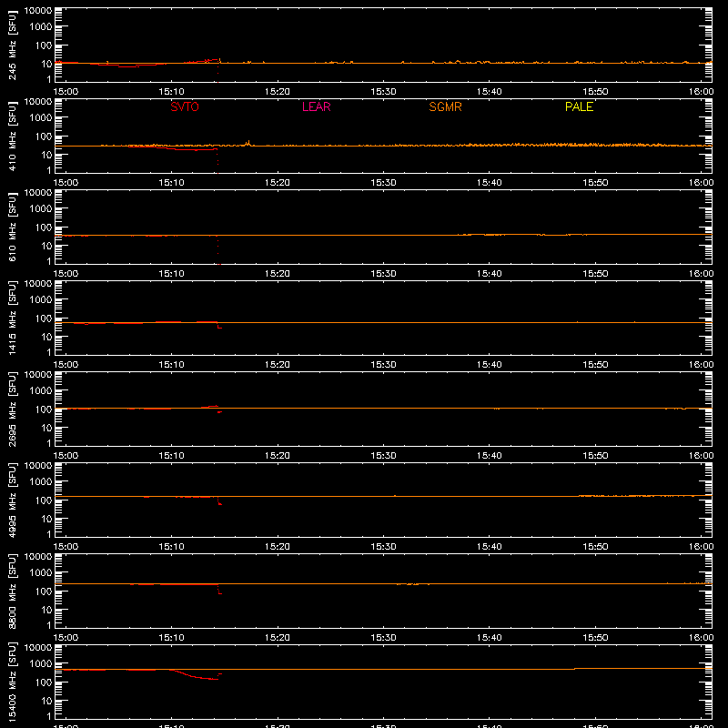Select the 4995 MHz [SFU] axis title
Image resolution: width=728 pixels, height=728 pixels.
(x=13, y=500)
